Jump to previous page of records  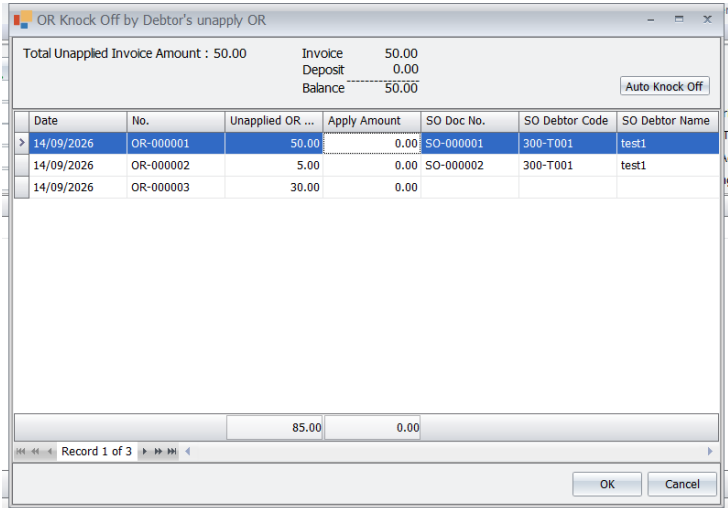point(35,451)
